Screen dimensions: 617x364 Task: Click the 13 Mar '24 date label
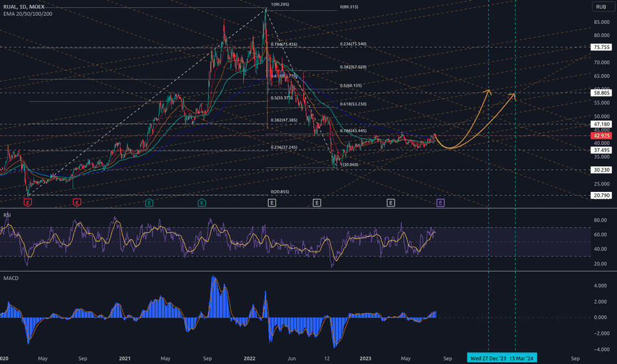coord(522,358)
